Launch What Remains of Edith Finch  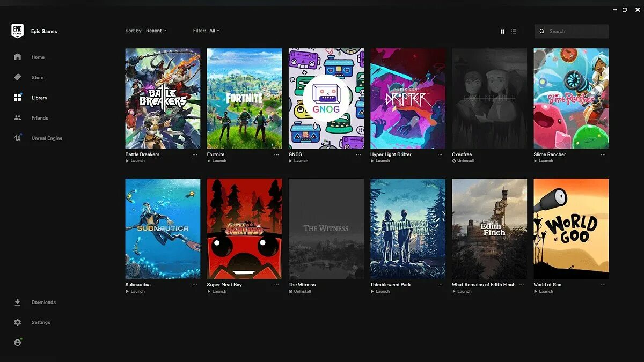pos(462,291)
